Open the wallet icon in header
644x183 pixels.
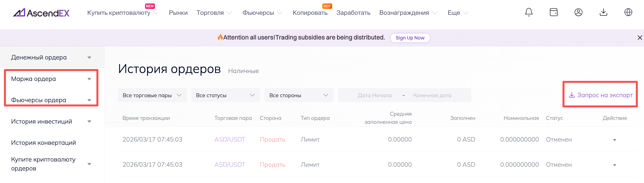tap(554, 12)
